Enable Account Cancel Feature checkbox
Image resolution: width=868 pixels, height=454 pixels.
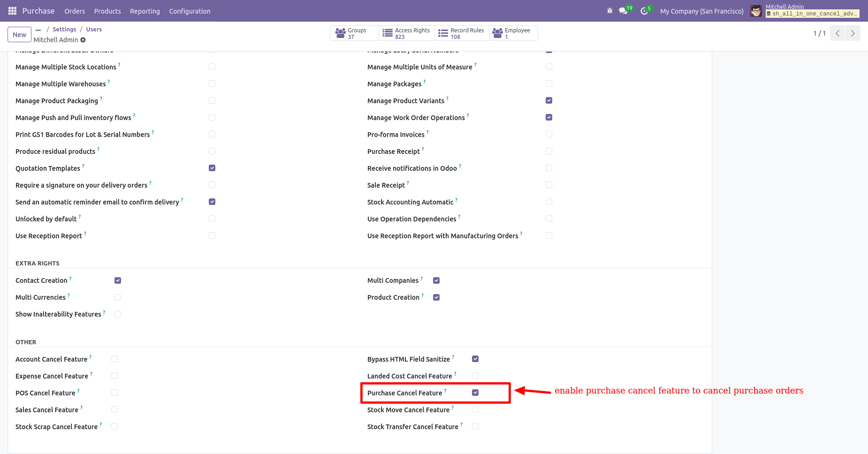tap(114, 359)
